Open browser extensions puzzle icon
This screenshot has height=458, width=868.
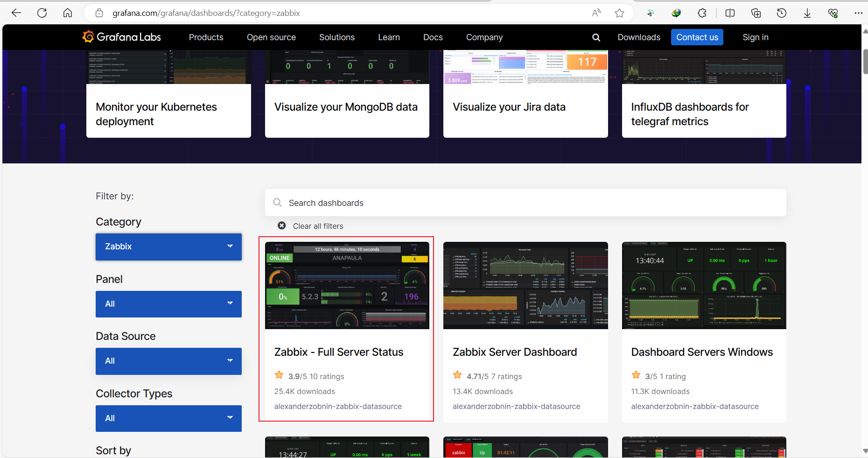point(702,13)
